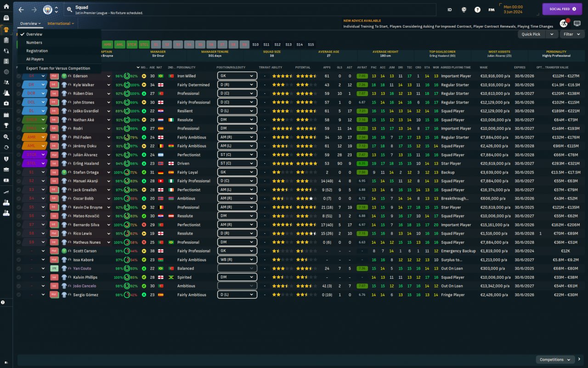Image resolution: width=588 pixels, height=368 pixels.
Task: Choose Numbers from the view menu
Action: pyautogui.click(x=59, y=42)
